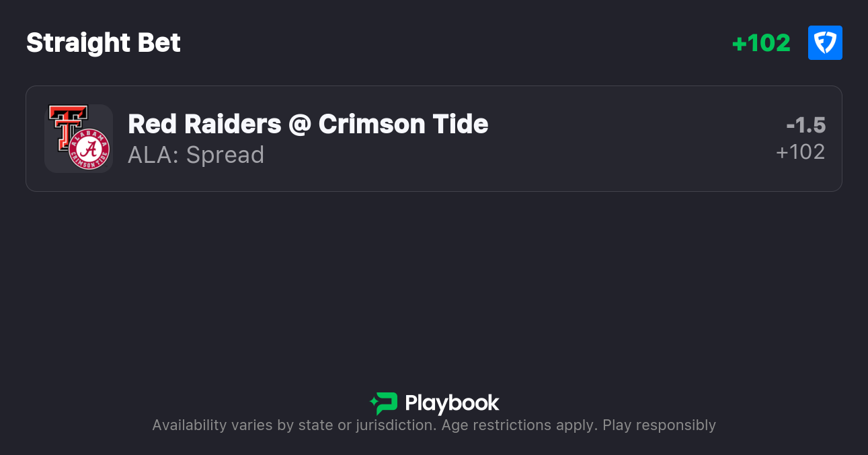Select the green +102 odds in header
The image size is (868, 455).
pyautogui.click(x=761, y=43)
